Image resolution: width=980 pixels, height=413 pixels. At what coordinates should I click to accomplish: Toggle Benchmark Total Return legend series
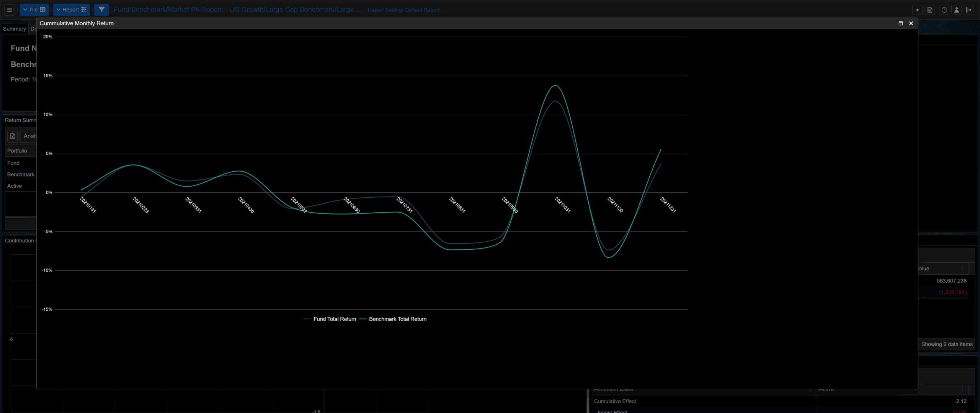pyautogui.click(x=393, y=319)
